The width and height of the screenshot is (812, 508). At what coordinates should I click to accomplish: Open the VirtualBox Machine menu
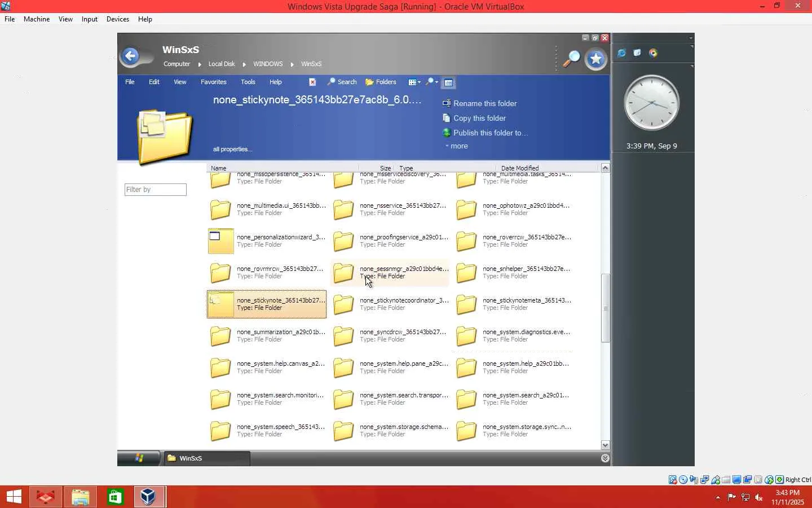point(37,19)
